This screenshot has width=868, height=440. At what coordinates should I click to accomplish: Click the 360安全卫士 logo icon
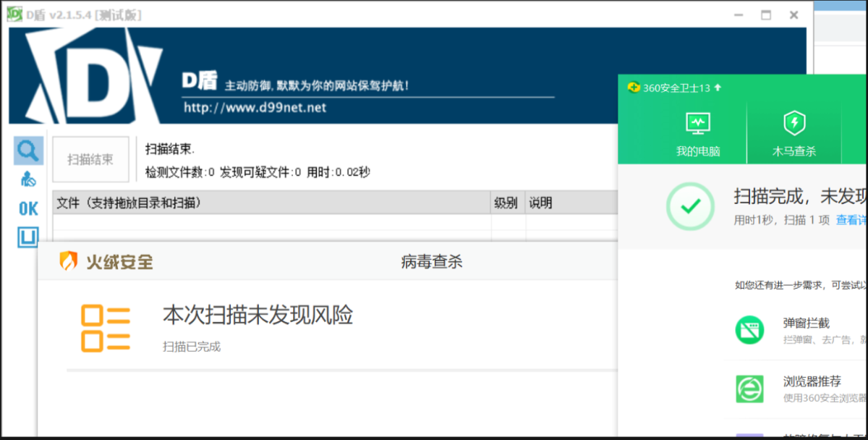tap(634, 88)
